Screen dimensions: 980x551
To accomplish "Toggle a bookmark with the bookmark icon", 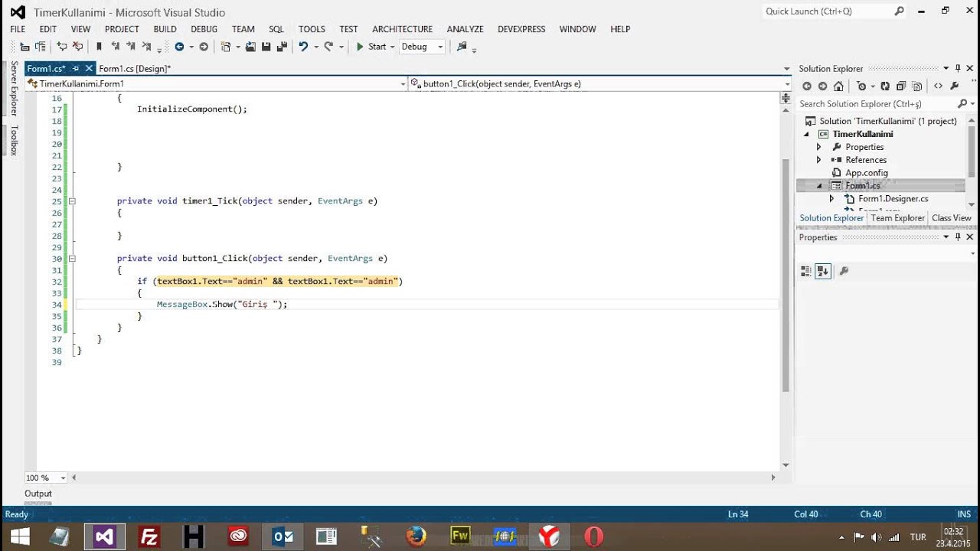I will (x=99, y=47).
